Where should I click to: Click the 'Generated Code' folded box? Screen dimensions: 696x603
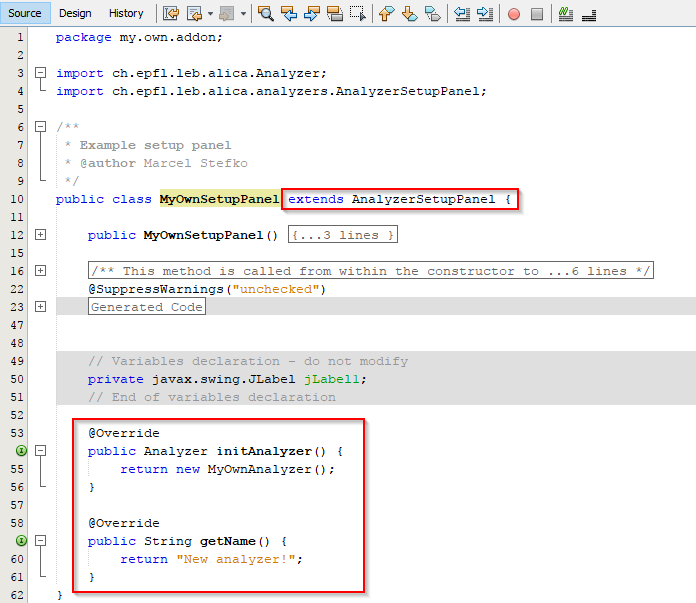point(146,306)
